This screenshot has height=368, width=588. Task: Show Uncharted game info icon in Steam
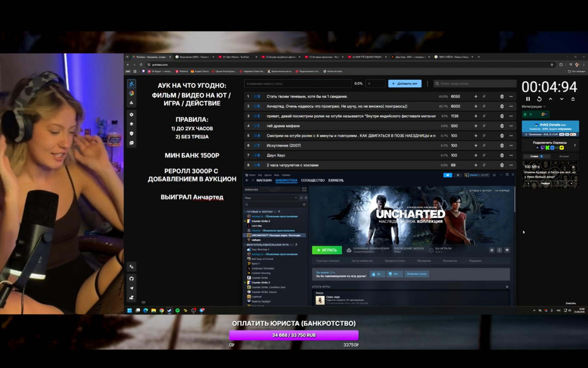499,250
